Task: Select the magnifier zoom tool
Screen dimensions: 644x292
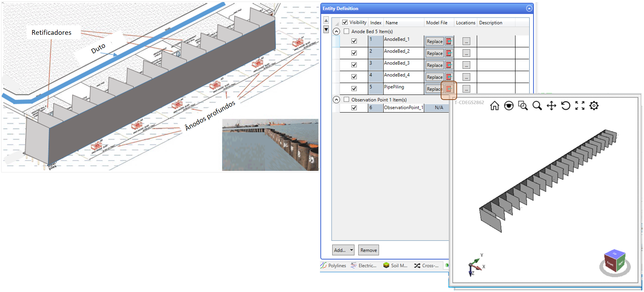Action: coord(537,106)
